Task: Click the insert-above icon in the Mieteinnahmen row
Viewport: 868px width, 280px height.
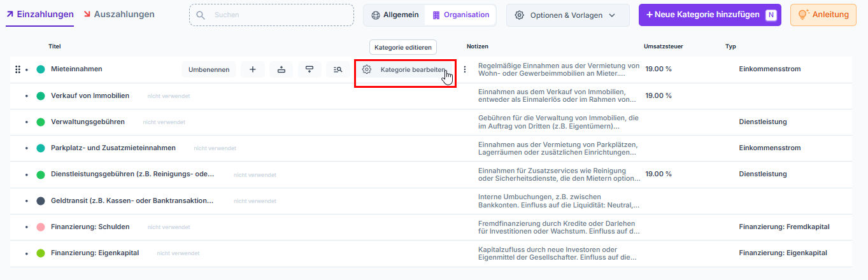Action: tap(281, 69)
